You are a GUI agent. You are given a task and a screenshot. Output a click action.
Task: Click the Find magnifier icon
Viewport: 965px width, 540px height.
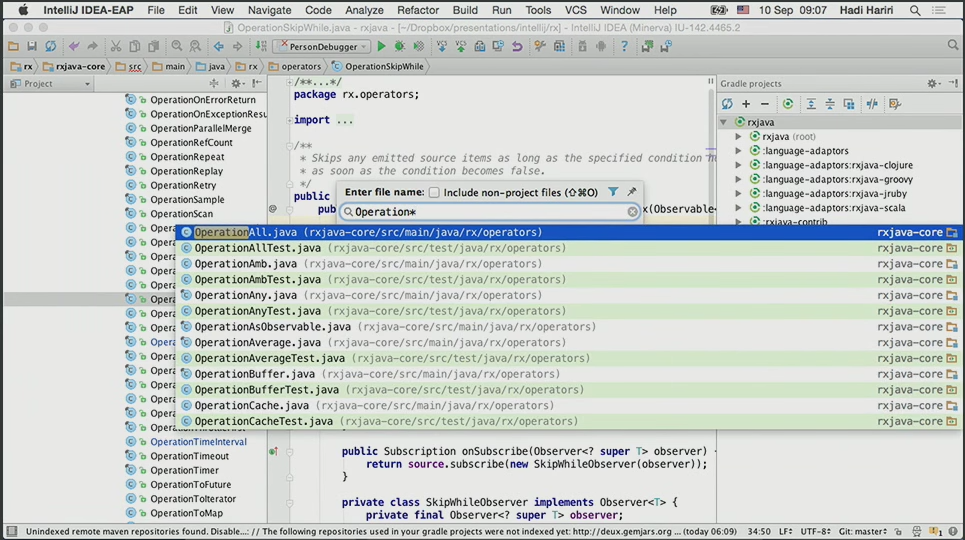pos(177,46)
